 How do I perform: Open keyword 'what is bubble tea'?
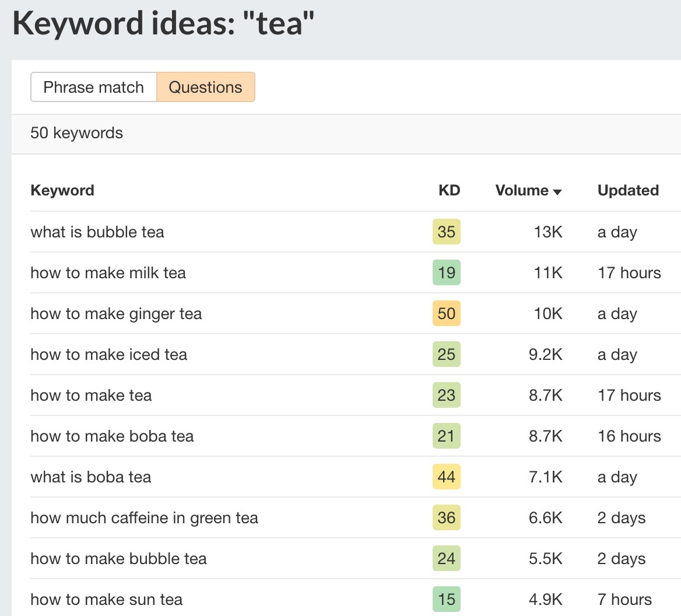(x=97, y=232)
